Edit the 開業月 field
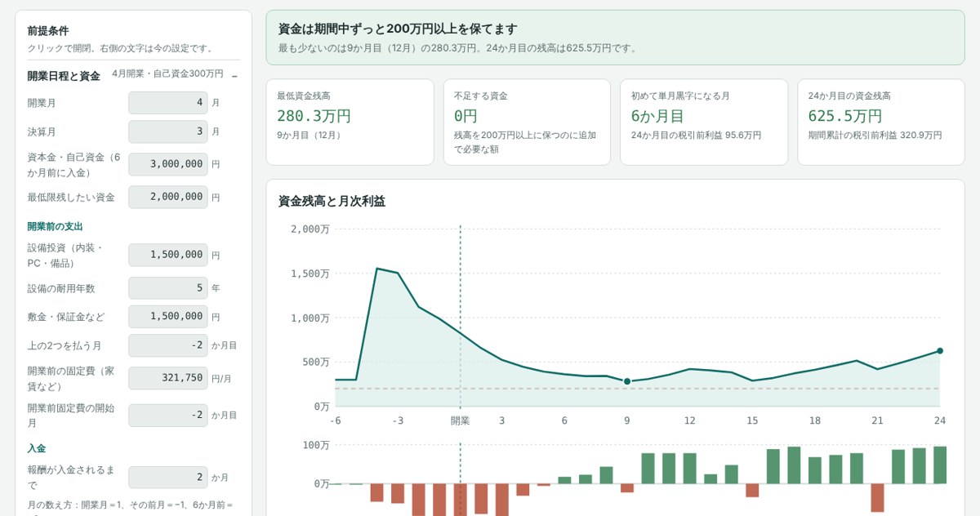Screen dimensions: 980x516 click(x=168, y=103)
